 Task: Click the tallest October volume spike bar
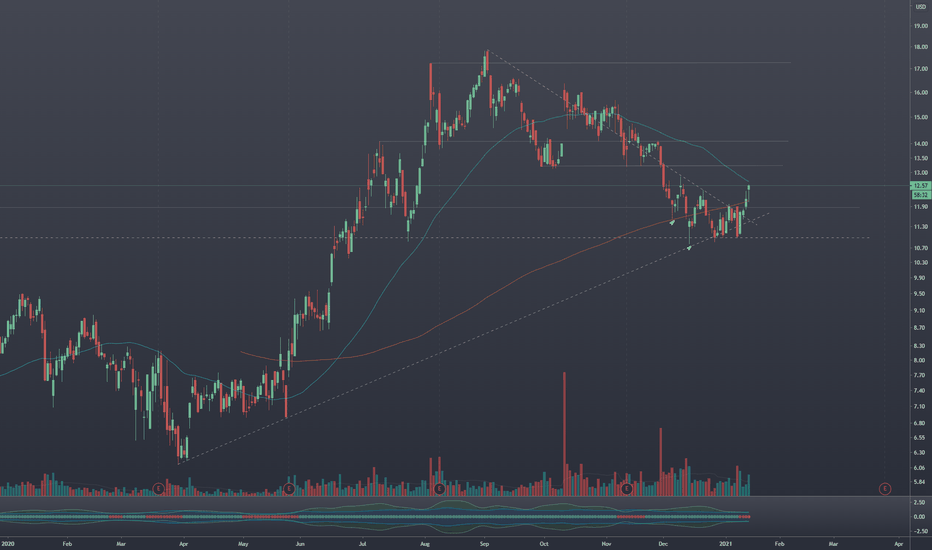[565, 434]
